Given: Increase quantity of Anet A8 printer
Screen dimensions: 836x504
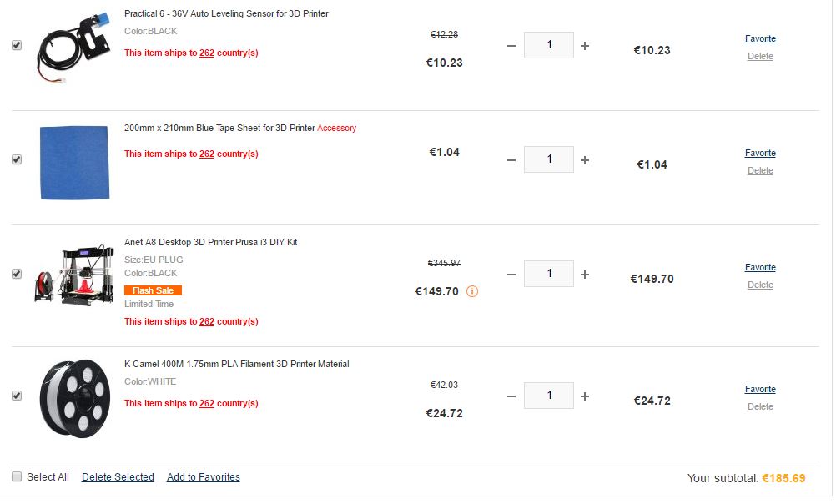Looking at the screenshot, I should click(585, 274).
